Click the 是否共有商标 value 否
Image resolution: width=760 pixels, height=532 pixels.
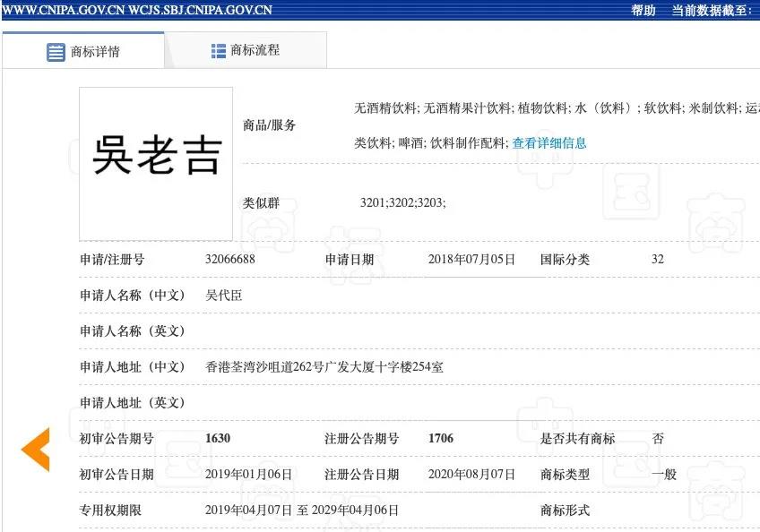tap(658, 438)
